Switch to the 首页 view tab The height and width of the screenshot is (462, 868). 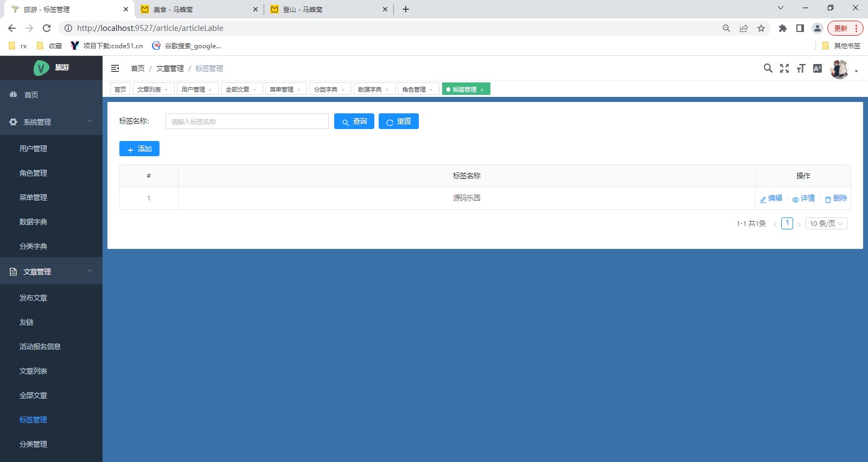point(120,89)
